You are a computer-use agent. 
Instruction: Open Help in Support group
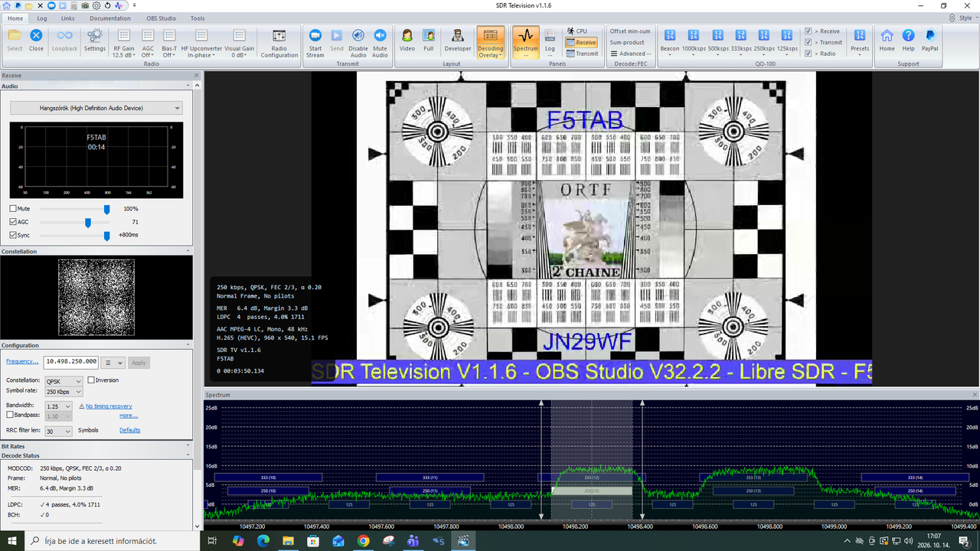pyautogui.click(x=908, y=40)
